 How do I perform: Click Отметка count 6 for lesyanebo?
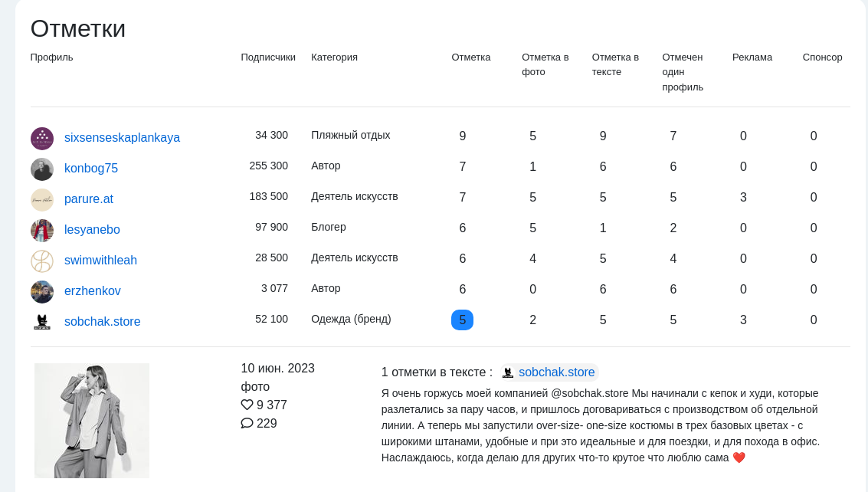(x=462, y=228)
